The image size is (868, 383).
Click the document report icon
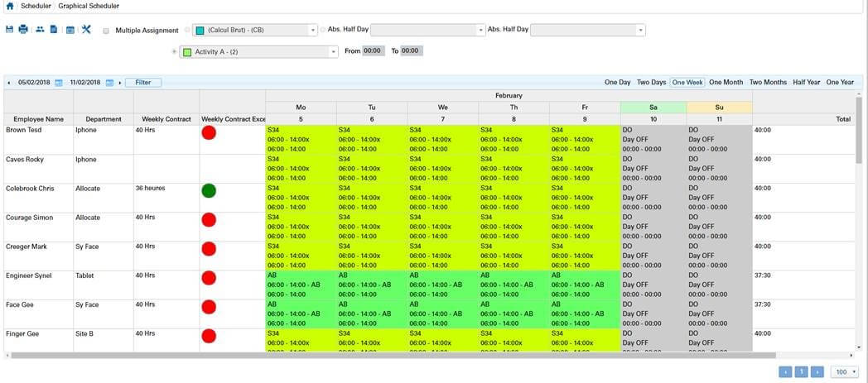pos(54,30)
